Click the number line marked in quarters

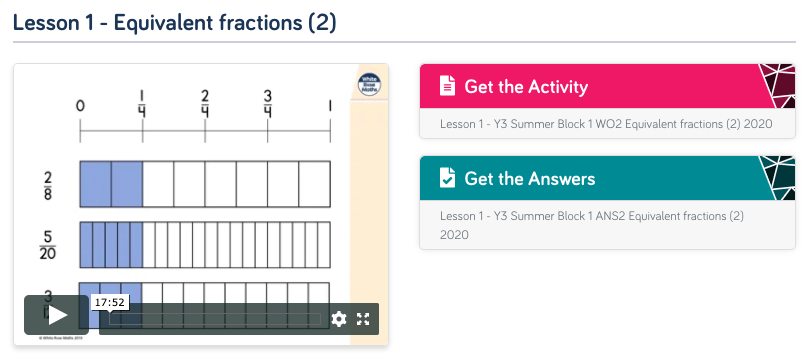tap(205, 131)
